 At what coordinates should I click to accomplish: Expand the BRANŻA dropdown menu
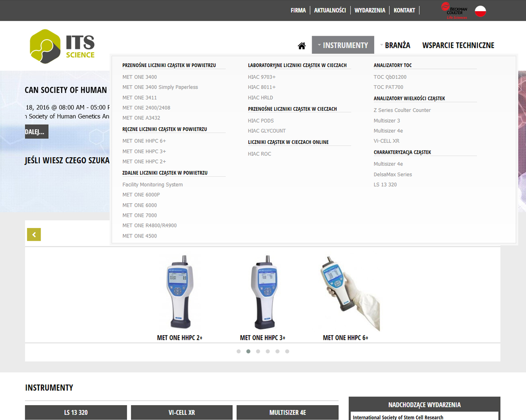[x=395, y=45]
